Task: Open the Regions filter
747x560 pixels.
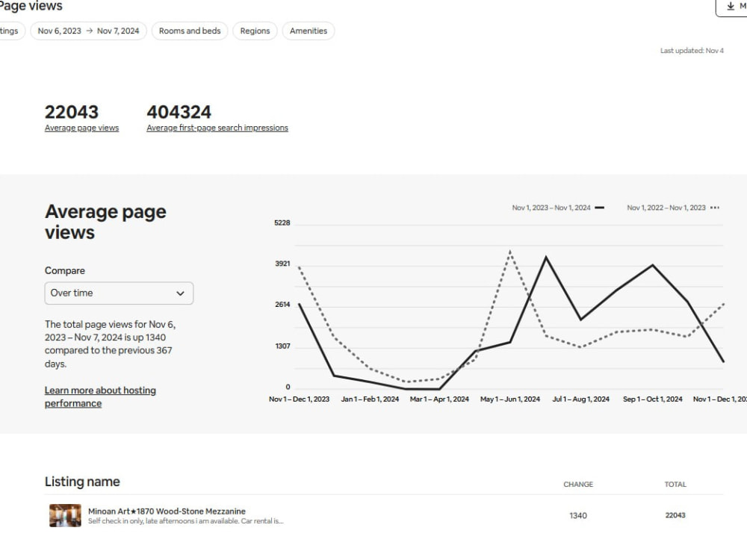Action: [x=255, y=31]
